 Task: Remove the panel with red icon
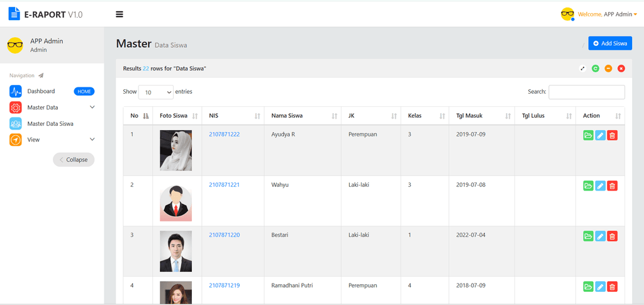pyautogui.click(x=621, y=69)
